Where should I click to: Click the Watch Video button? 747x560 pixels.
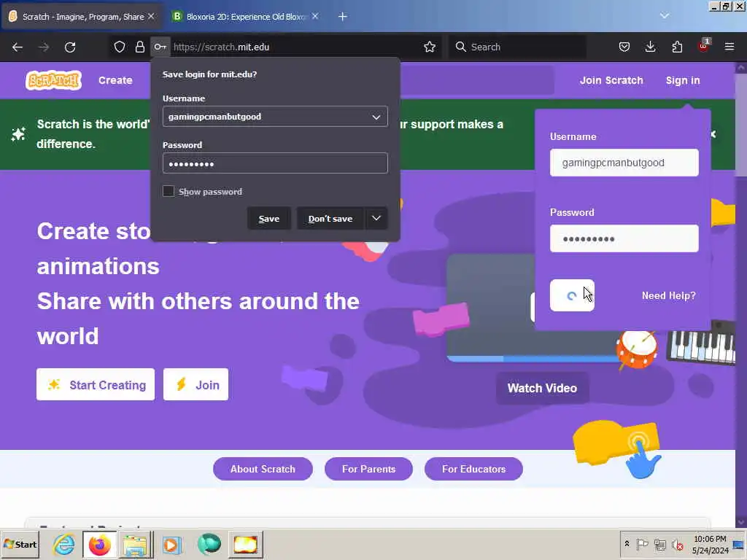542,388
